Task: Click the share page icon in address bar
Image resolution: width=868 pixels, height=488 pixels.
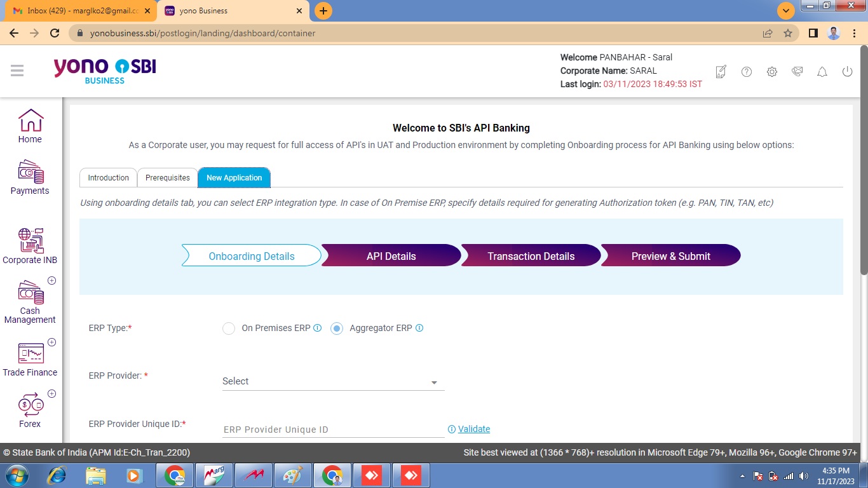Action: pyautogui.click(x=768, y=33)
